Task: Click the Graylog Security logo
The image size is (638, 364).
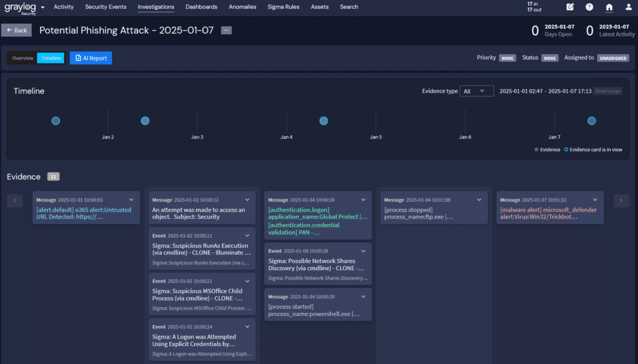Action: pos(21,7)
